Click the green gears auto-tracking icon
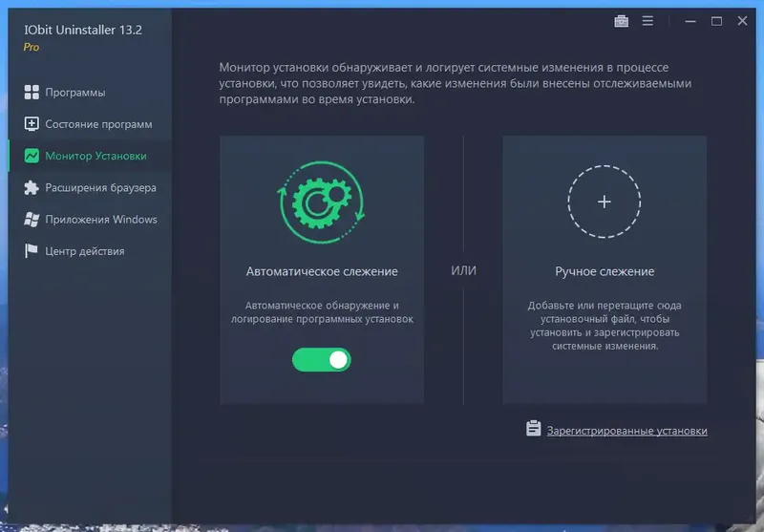 tap(322, 202)
